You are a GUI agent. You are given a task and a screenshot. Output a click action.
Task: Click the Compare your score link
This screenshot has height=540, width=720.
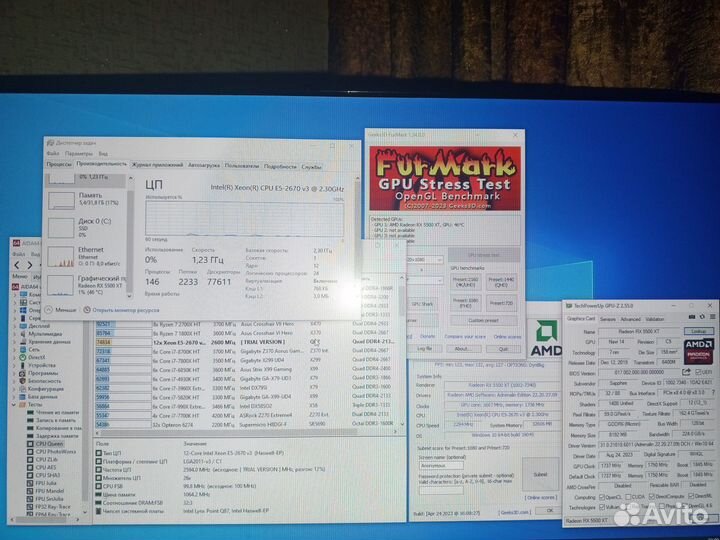click(x=465, y=337)
